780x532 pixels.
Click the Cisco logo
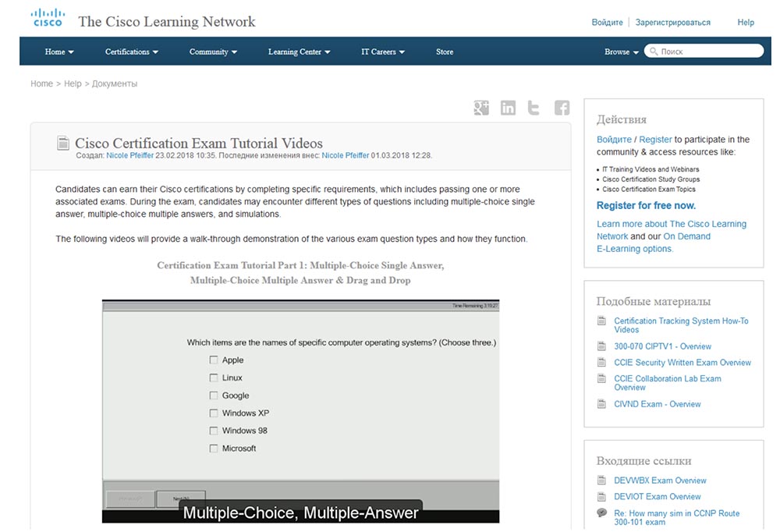pyautogui.click(x=48, y=17)
